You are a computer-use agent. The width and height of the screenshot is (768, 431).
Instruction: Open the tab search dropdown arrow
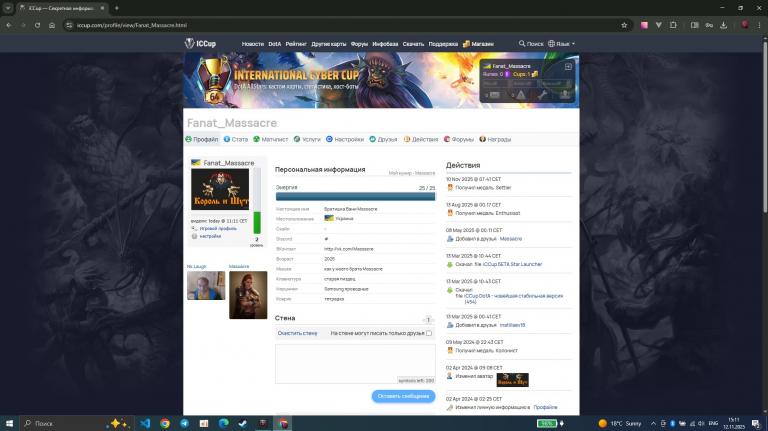pyautogui.click(x=8, y=8)
